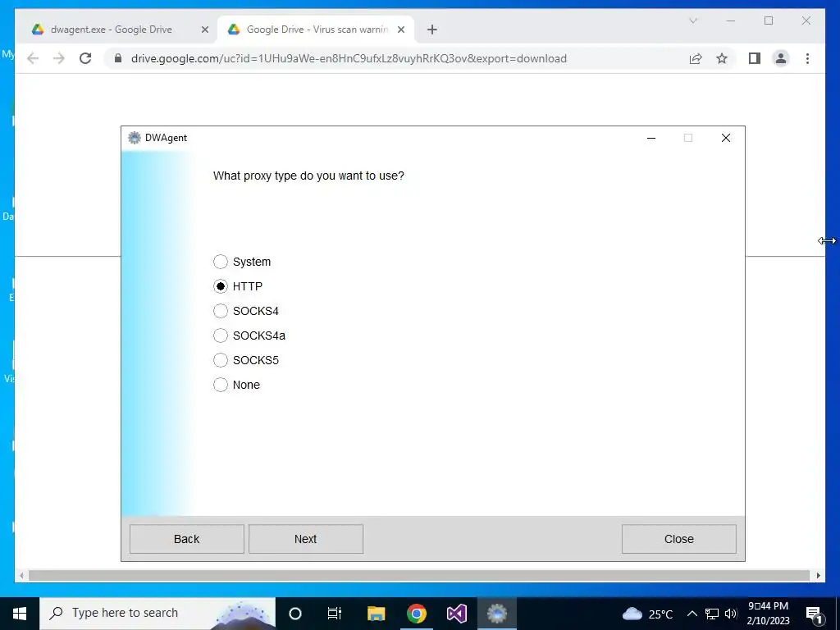This screenshot has width=840, height=630.
Task: Switch to Google Drive - Virus scan warning tab
Action: click(x=317, y=30)
